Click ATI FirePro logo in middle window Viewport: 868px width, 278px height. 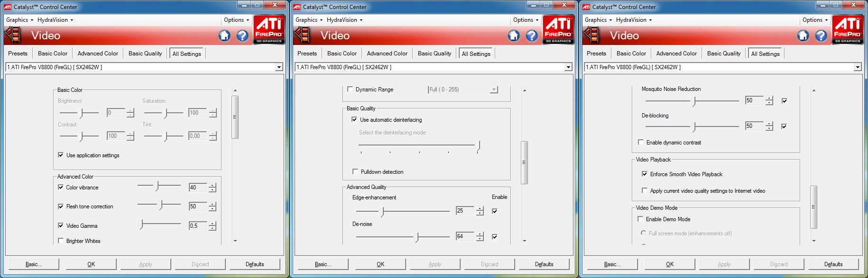pyautogui.click(x=558, y=30)
